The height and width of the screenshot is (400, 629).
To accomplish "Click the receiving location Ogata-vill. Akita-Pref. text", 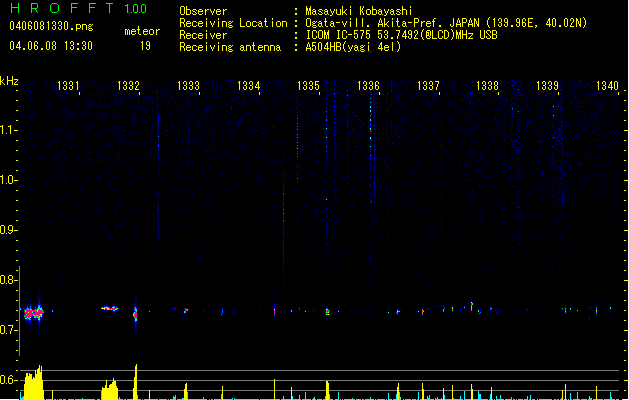I will click(x=446, y=23).
